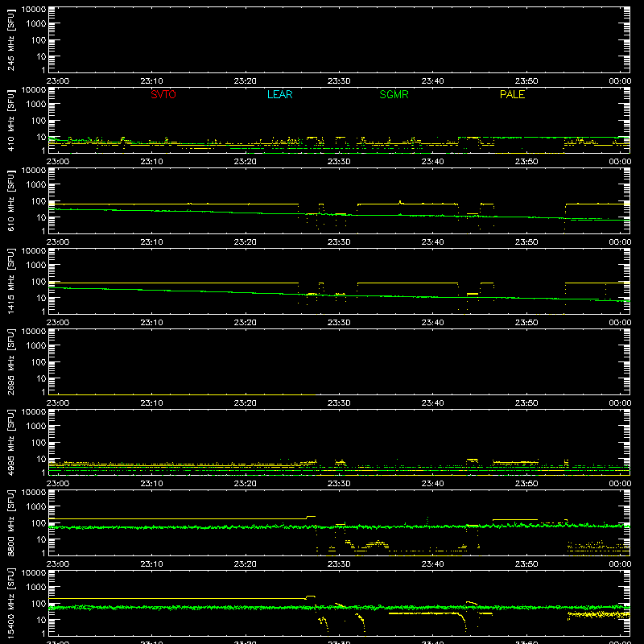Click 23:10 below the 245 MHz panel

click(151, 81)
